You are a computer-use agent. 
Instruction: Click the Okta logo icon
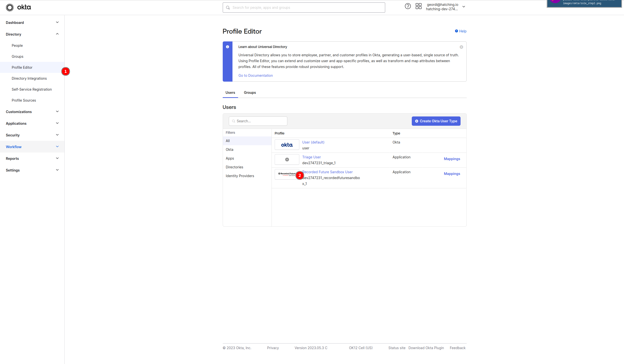point(10,7)
